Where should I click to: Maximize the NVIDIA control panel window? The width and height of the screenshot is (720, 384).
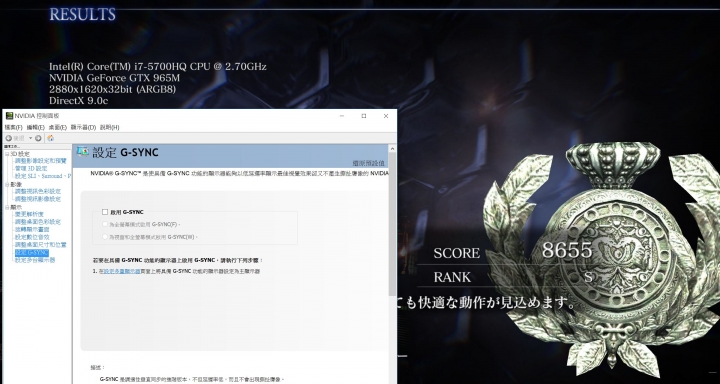pos(364,116)
